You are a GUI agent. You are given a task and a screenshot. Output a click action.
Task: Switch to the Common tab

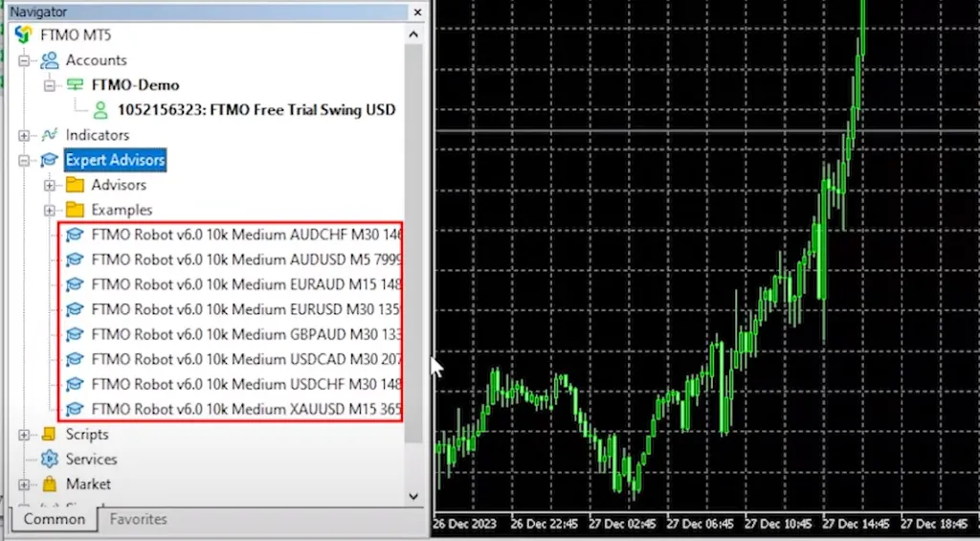pyautogui.click(x=55, y=519)
